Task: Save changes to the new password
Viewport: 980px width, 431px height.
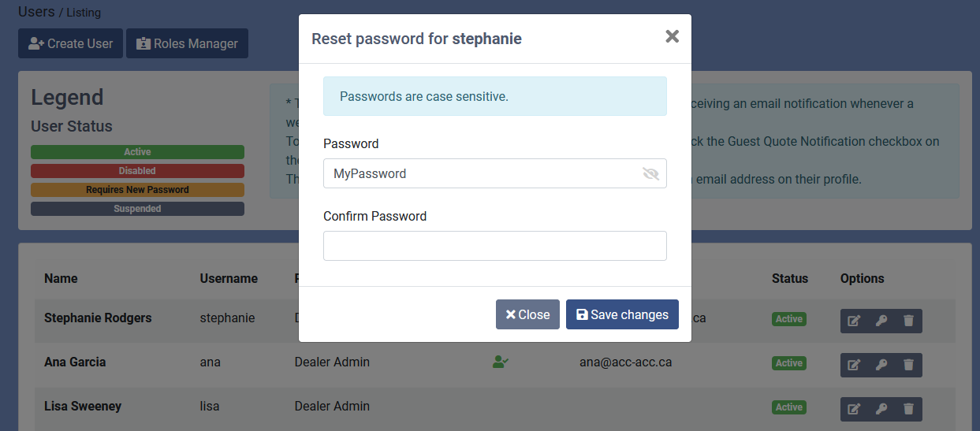Action: click(622, 314)
